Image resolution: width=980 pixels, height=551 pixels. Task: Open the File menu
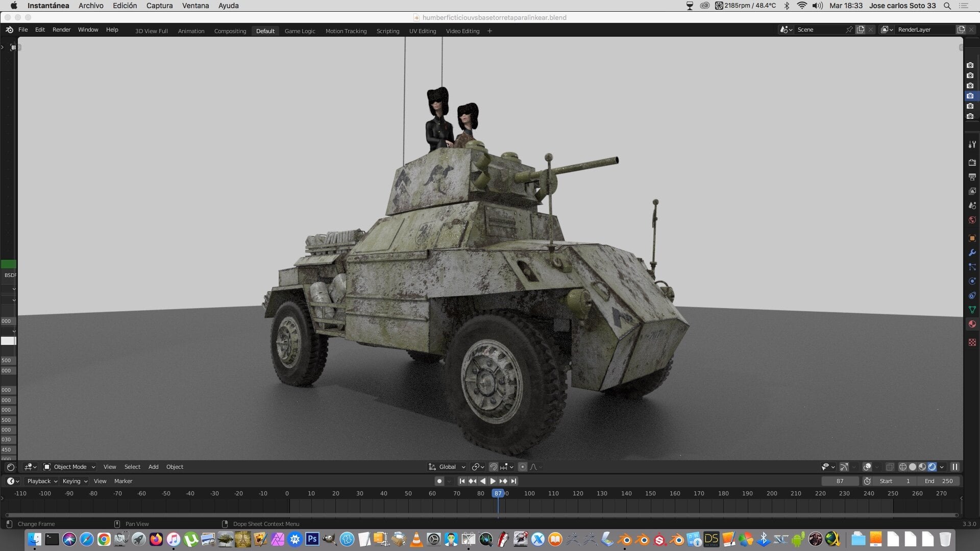(x=23, y=30)
